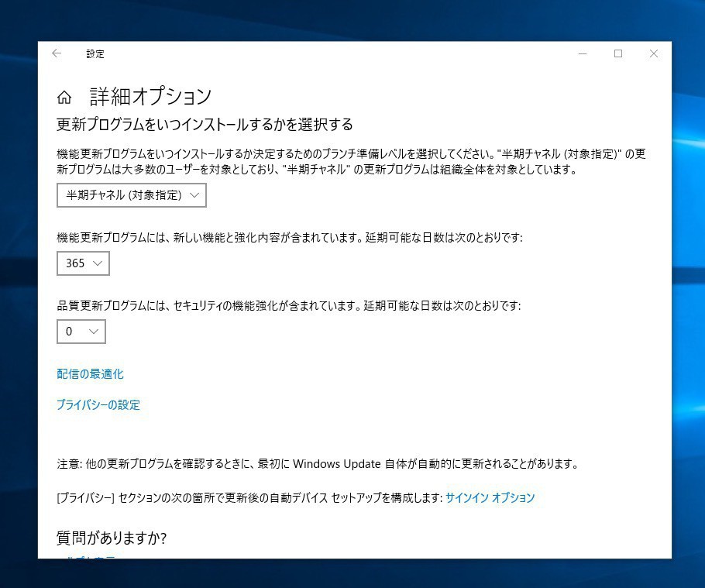Click the 更新プログラムをいつインストールするかを選択する heading

click(x=205, y=125)
